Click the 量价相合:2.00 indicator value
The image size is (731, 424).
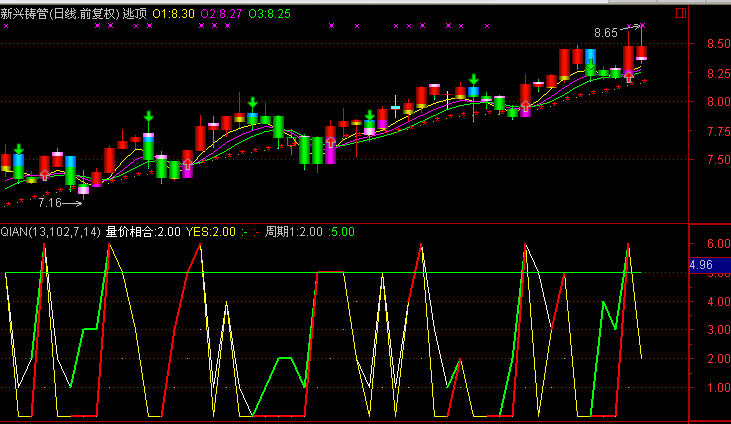click(143, 232)
